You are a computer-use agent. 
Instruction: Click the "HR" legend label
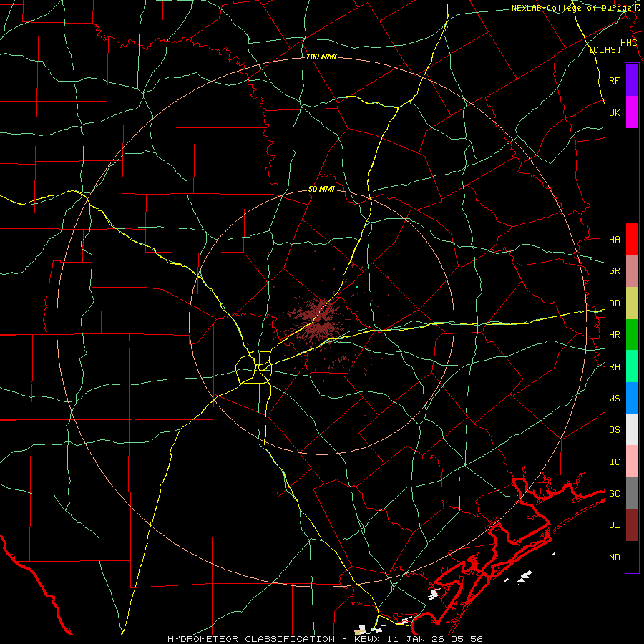point(614,335)
